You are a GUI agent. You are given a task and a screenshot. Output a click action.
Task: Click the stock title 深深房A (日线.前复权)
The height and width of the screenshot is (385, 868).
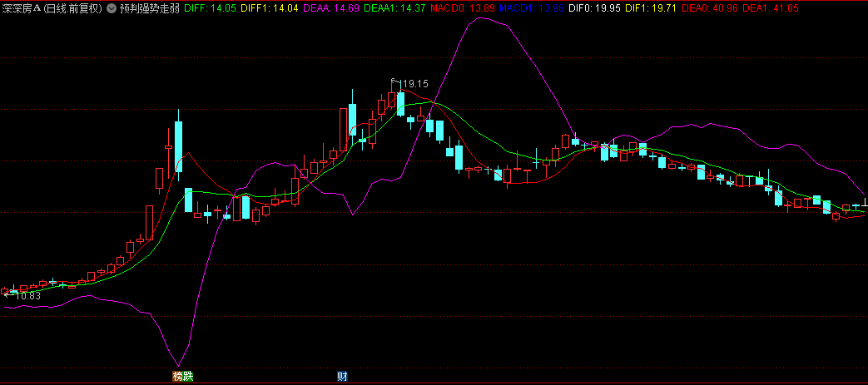pos(52,9)
